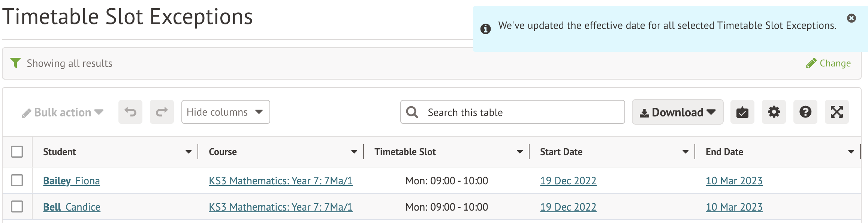Image resolution: width=868 pixels, height=223 pixels.
Task: Click the green filter funnel icon
Action: [15, 63]
